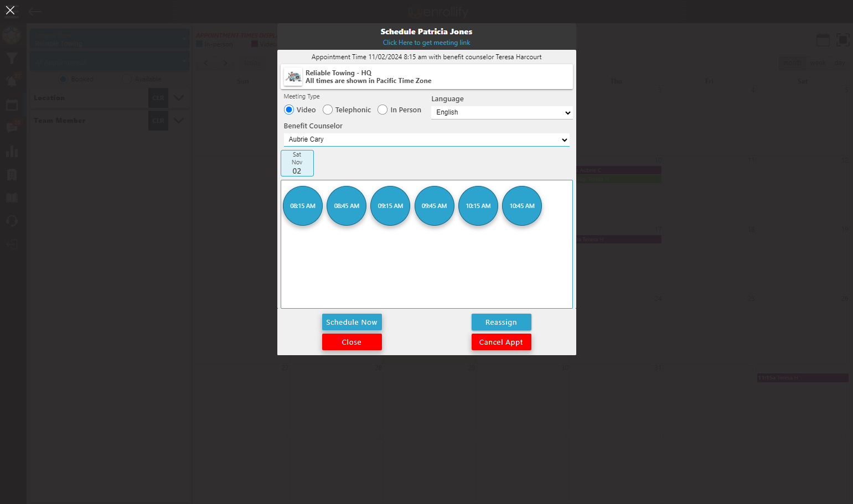Open the company building icon in sidebar
Image resolution: width=853 pixels, height=504 pixels.
(x=12, y=174)
